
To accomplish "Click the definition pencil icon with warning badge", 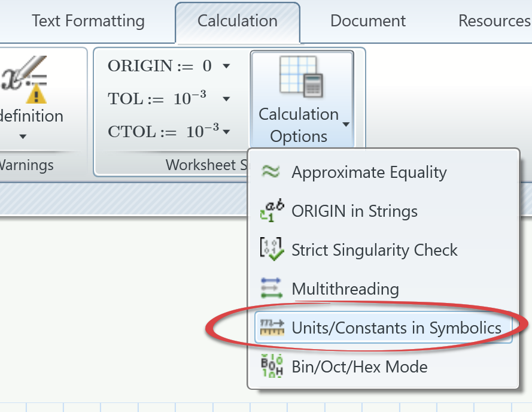I will point(24,78).
